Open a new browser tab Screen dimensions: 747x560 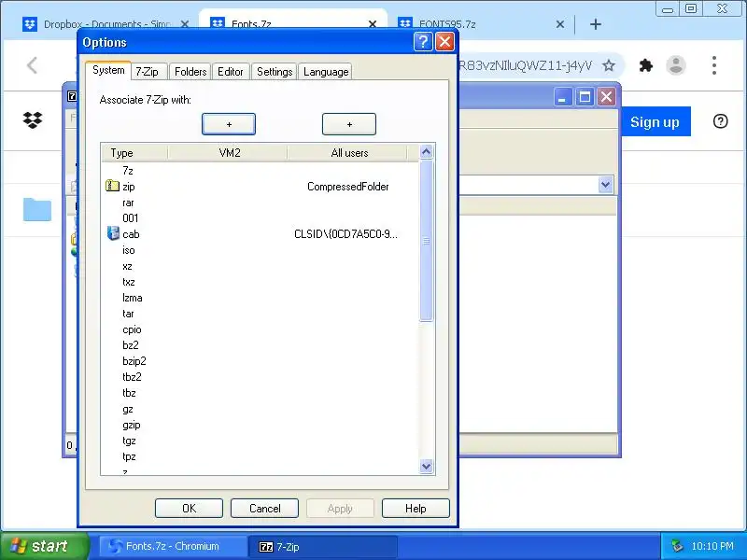pyautogui.click(x=596, y=24)
